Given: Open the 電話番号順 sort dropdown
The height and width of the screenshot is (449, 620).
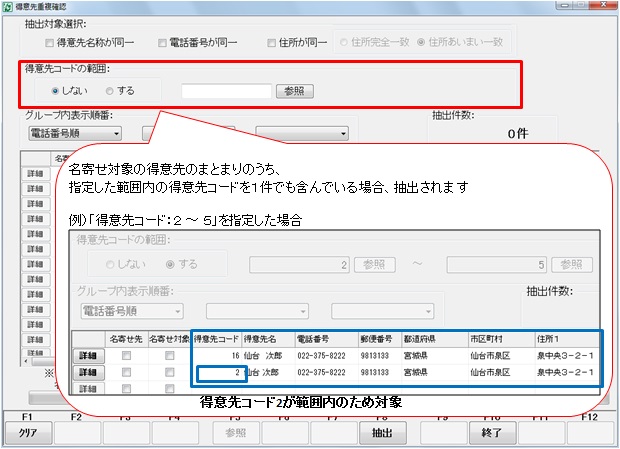Looking at the screenshot, I should [x=74, y=132].
